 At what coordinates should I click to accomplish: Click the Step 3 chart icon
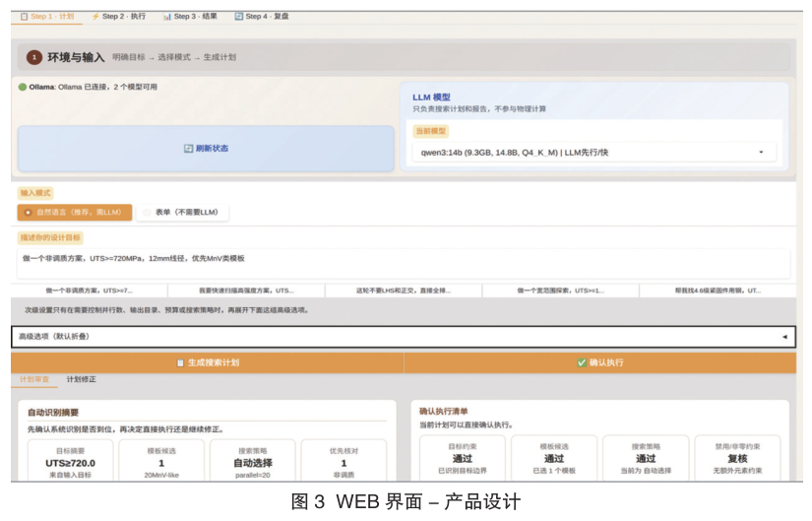pos(167,17)
